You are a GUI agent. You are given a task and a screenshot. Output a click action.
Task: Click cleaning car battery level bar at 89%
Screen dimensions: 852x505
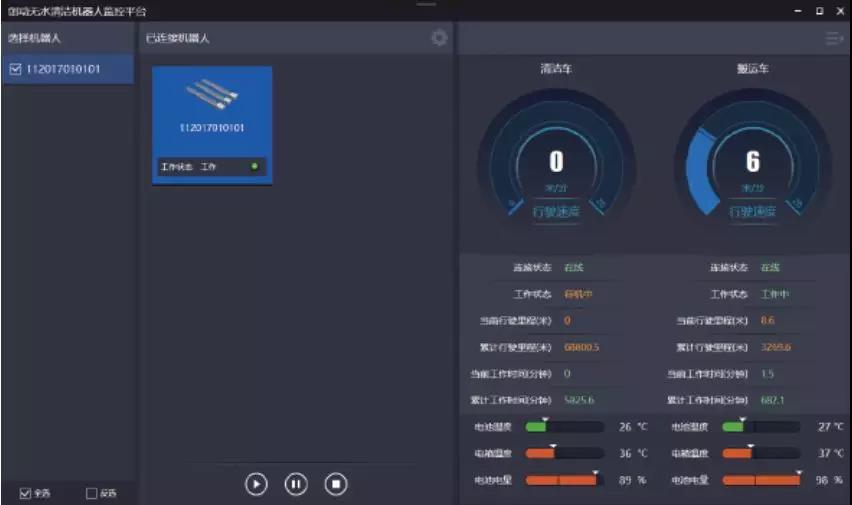pos(563,481)
